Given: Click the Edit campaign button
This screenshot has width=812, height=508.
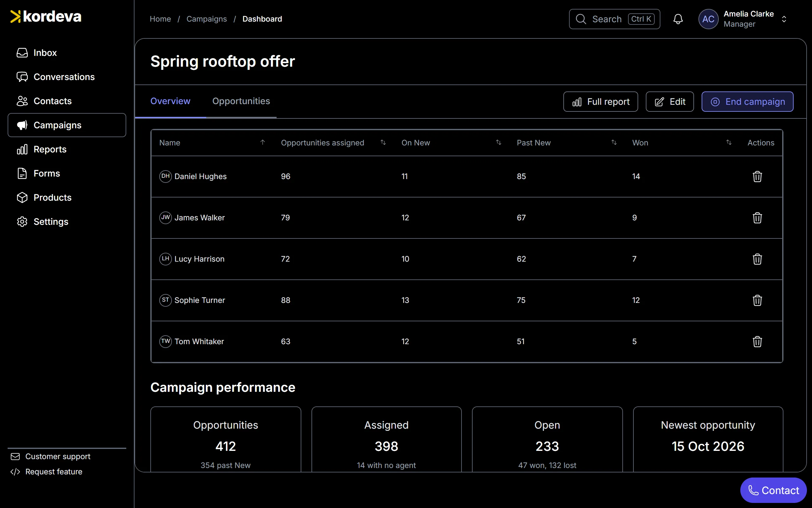Looking at the screenshot, I should coord(669,102).
